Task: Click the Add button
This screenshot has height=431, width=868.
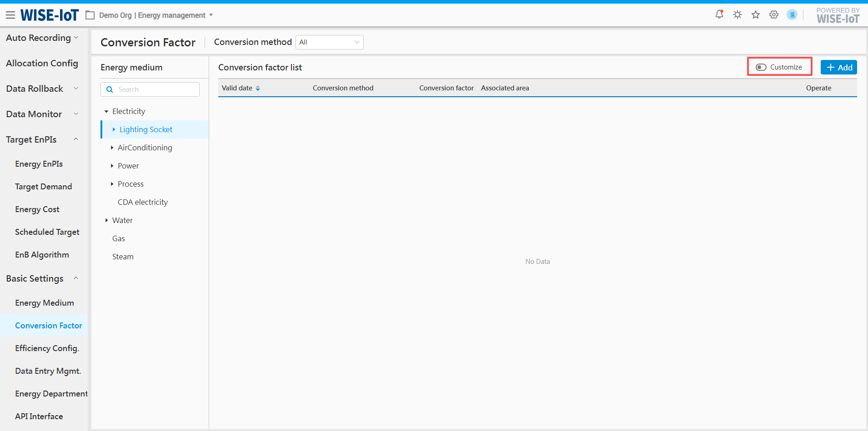Action: click(838, 67)
